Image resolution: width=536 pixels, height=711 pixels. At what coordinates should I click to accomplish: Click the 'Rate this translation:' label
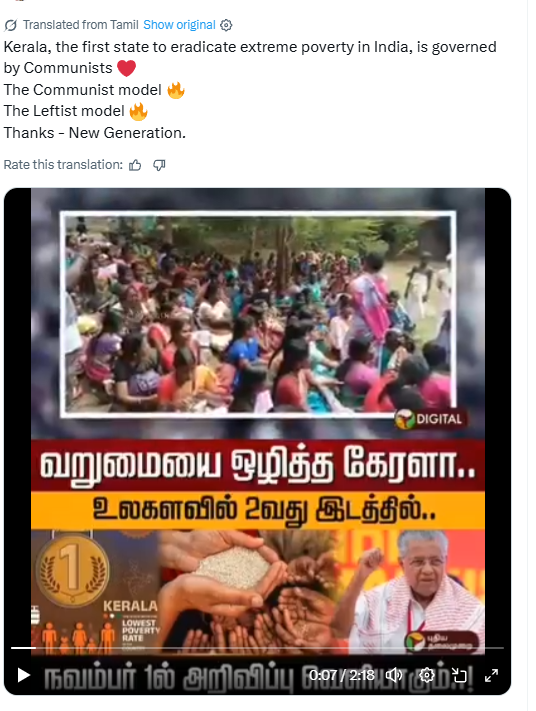point(63,165)
